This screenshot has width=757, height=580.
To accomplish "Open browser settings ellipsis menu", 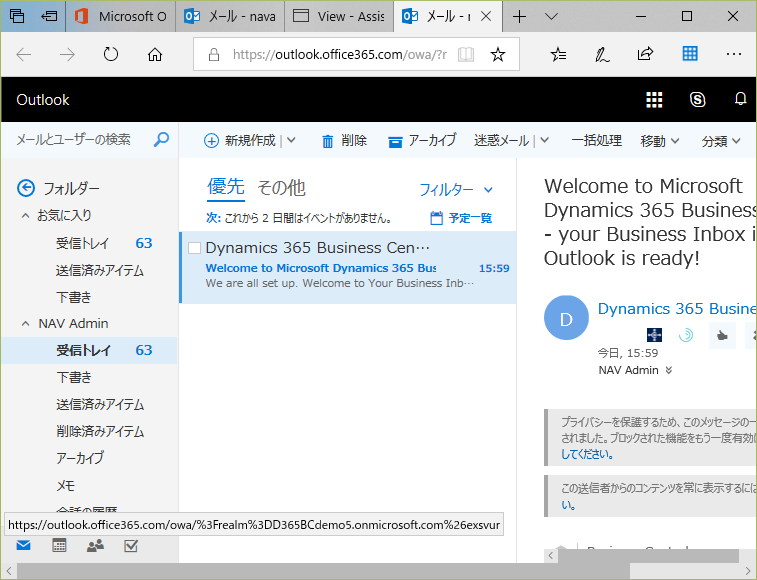I will pyautogui.click(x=733, y=54).
